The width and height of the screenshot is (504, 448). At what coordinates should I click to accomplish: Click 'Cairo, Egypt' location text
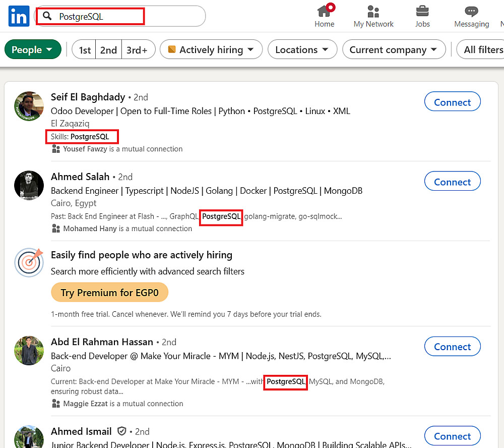coord(74,203)
